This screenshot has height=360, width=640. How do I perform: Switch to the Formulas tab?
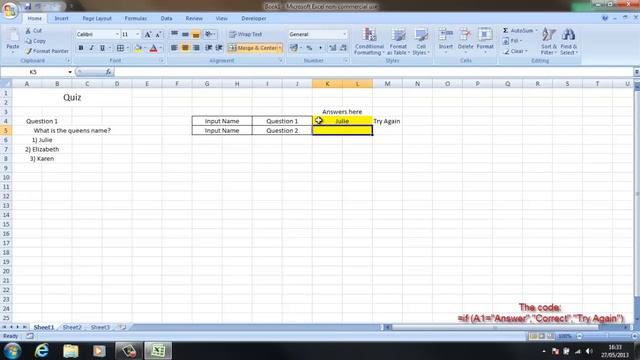pos(136,18)
